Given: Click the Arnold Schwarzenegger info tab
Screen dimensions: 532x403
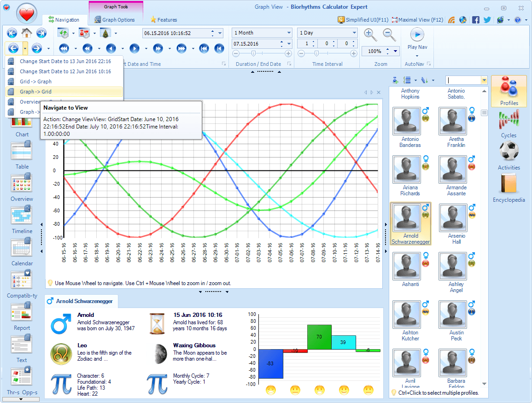Looking at the screenshot, I should 81,301.
